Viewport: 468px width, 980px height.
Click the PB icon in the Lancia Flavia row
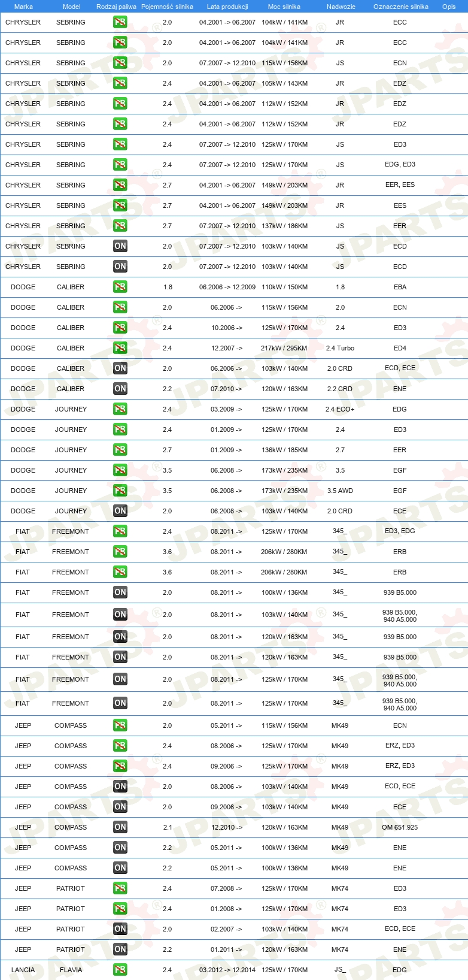120,970
